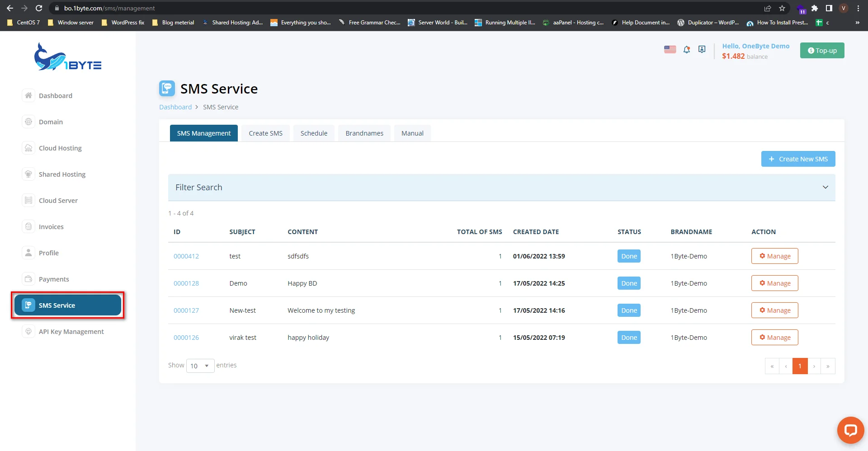The width and height of the screenshot is (868, 451).
Task: Open the Show entries dropdown
Action: coord(200,366)
